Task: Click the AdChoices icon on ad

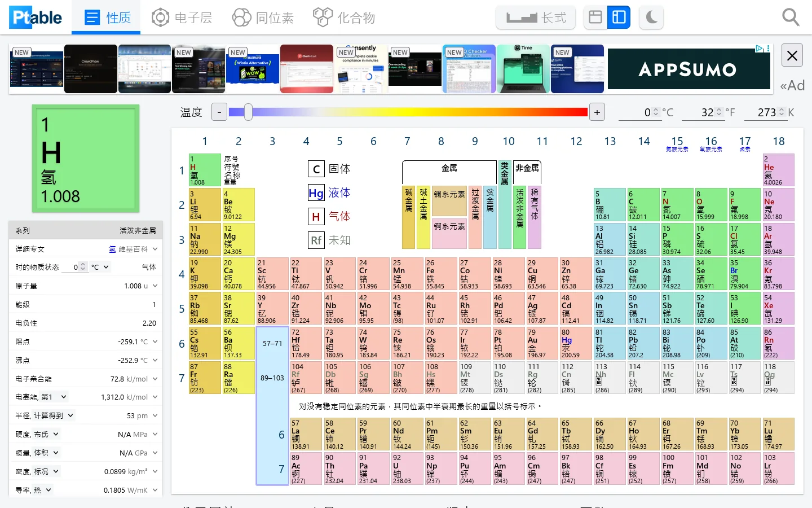Action: pos(760,49)
